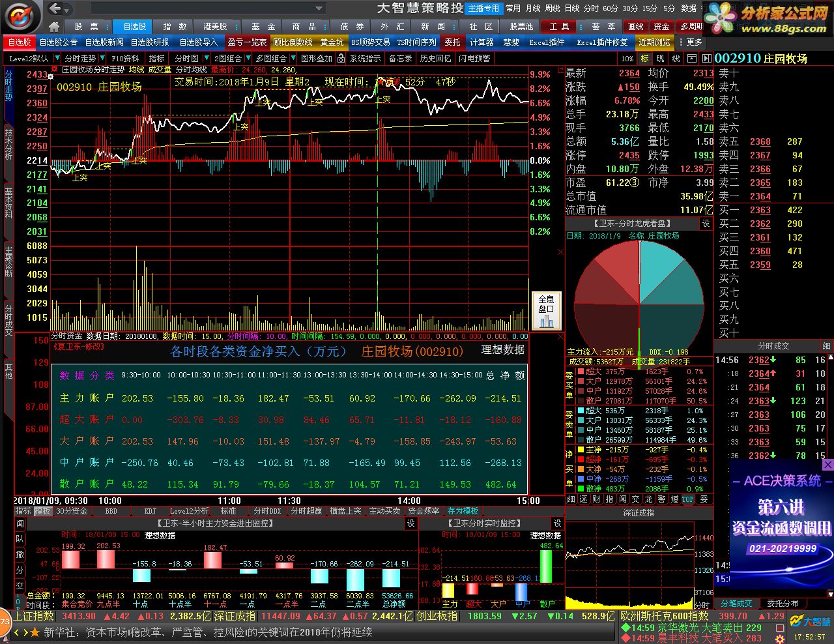This screenshot has height=644, width=834.
Task: Click the 存为模板 save template button
Action: click(463, 511)
